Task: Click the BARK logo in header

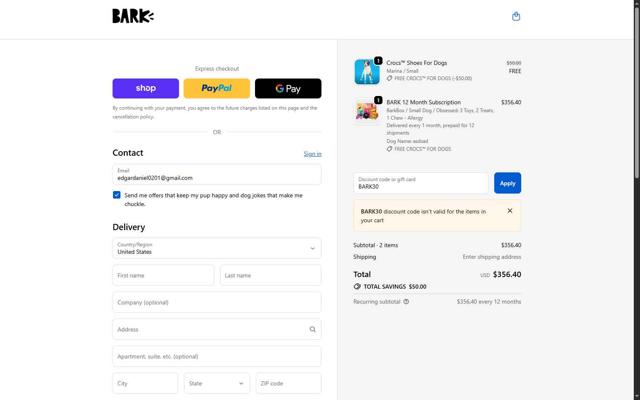Action: click(133, 16)
